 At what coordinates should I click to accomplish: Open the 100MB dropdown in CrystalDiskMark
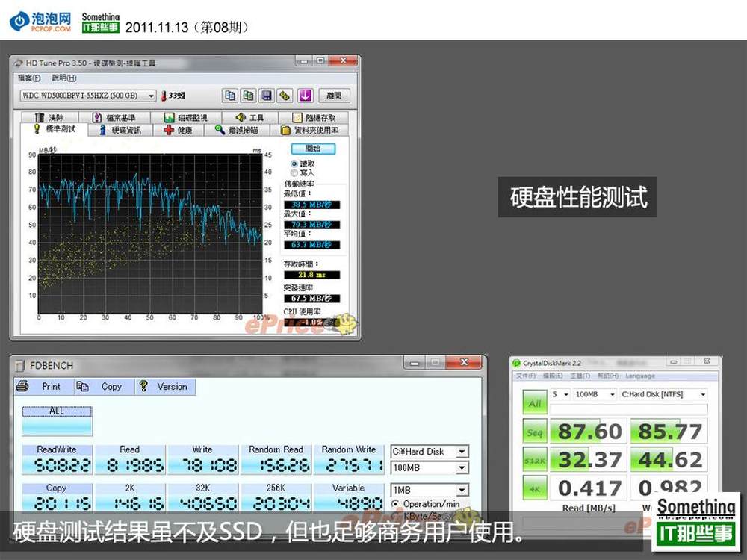595,395
